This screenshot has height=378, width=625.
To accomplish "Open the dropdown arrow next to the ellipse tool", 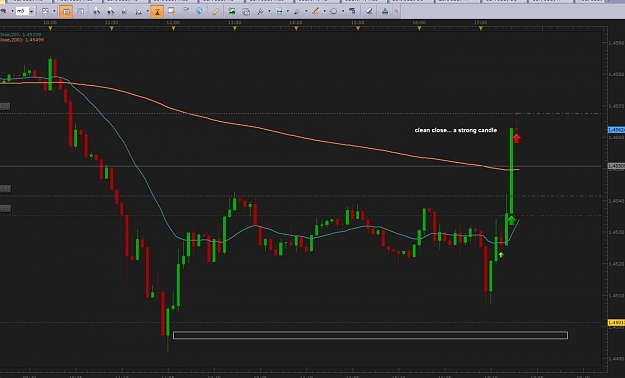I will pyautogui.click(x=343, y=12).
